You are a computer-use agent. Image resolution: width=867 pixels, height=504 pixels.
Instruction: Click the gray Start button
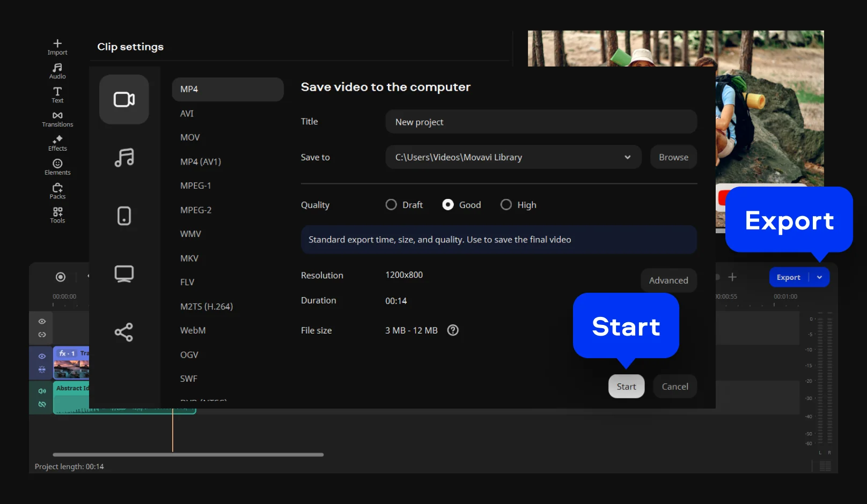[626, 386]
